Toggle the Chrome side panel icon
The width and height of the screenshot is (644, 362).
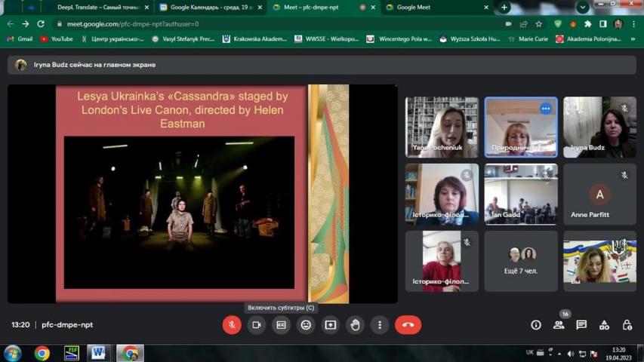point(603,24)
